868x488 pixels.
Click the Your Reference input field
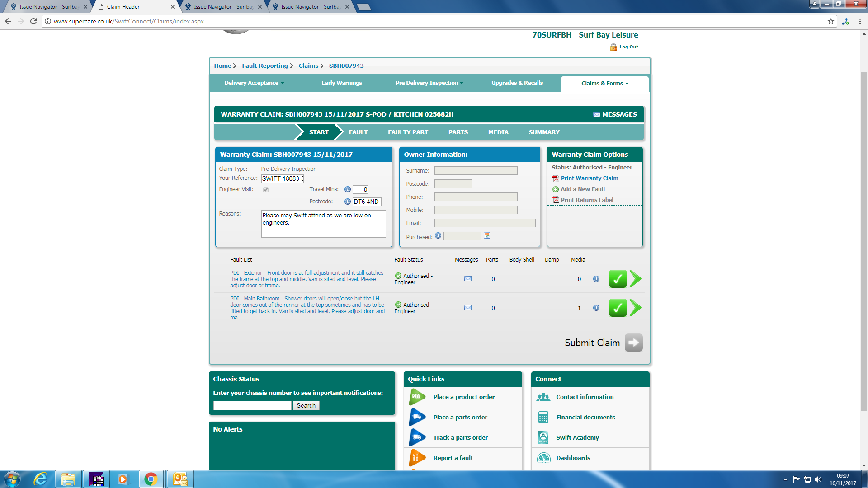pos(283,178)
